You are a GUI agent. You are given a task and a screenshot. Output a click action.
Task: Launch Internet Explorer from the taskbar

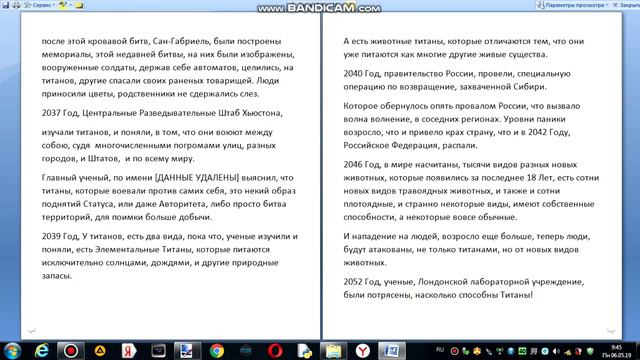point(42,351)
